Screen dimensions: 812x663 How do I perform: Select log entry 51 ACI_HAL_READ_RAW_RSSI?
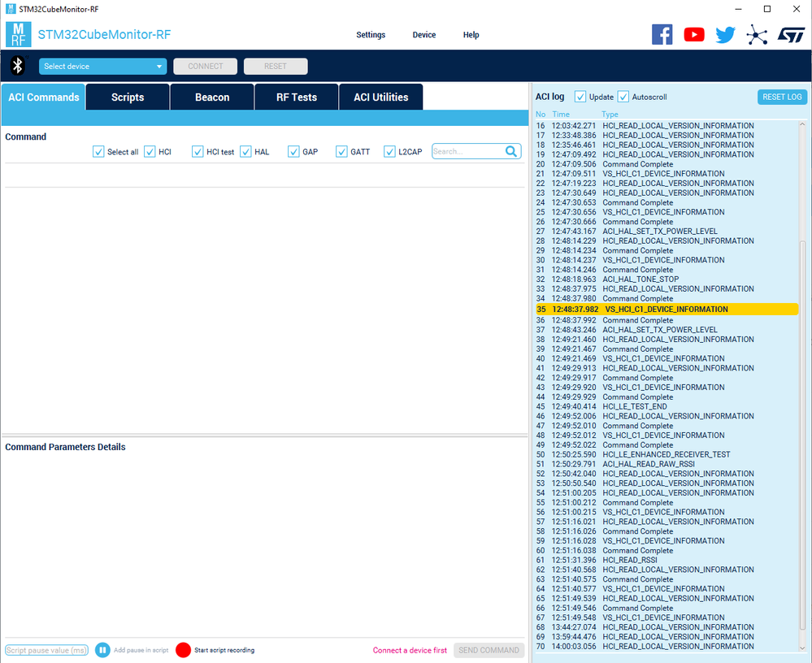(667, 464)
